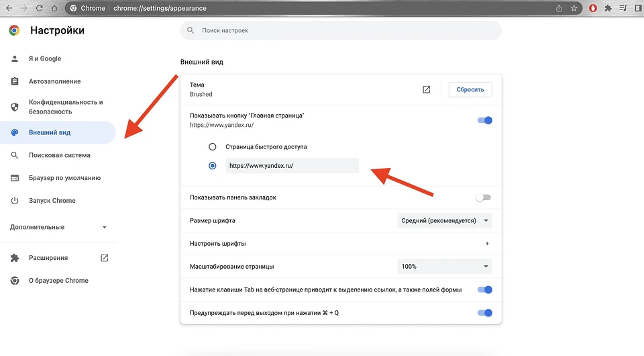Click the share icon in address bar

(x=559, y=8)
